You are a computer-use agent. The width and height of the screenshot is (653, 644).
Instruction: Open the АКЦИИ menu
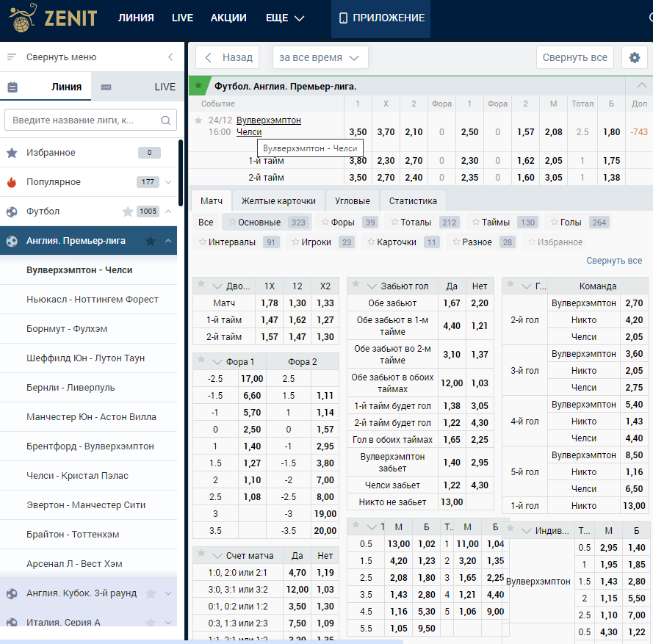pyautogui.click(x=228, y=18)
